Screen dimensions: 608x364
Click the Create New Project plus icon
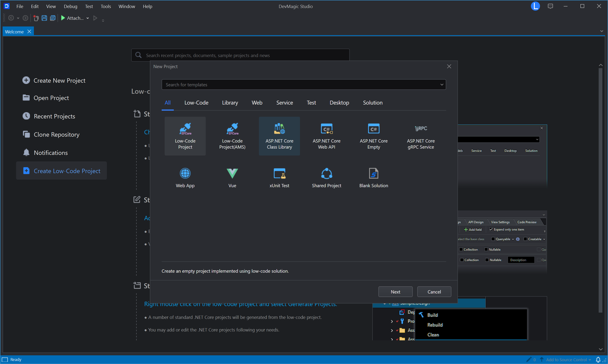click(x=26, y=80)
